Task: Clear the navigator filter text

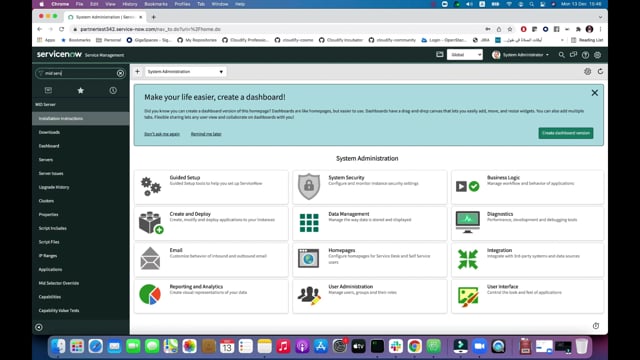Action: pos(120,73)
